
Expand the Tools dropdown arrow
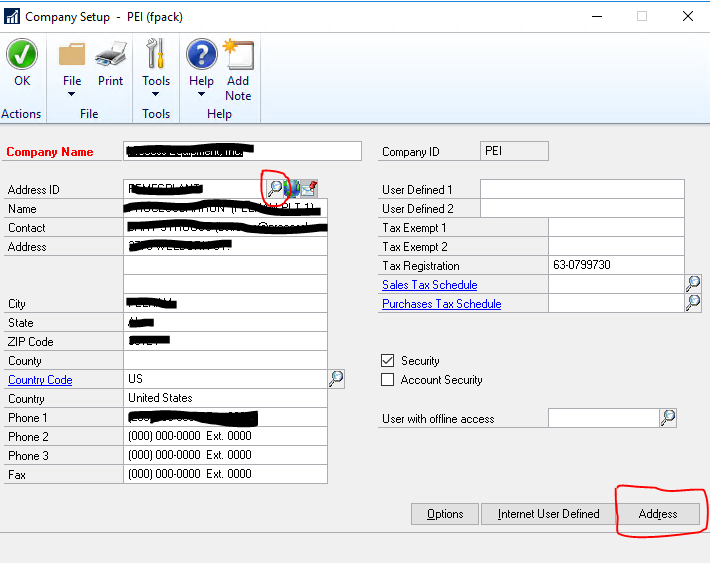click(155, 94)
